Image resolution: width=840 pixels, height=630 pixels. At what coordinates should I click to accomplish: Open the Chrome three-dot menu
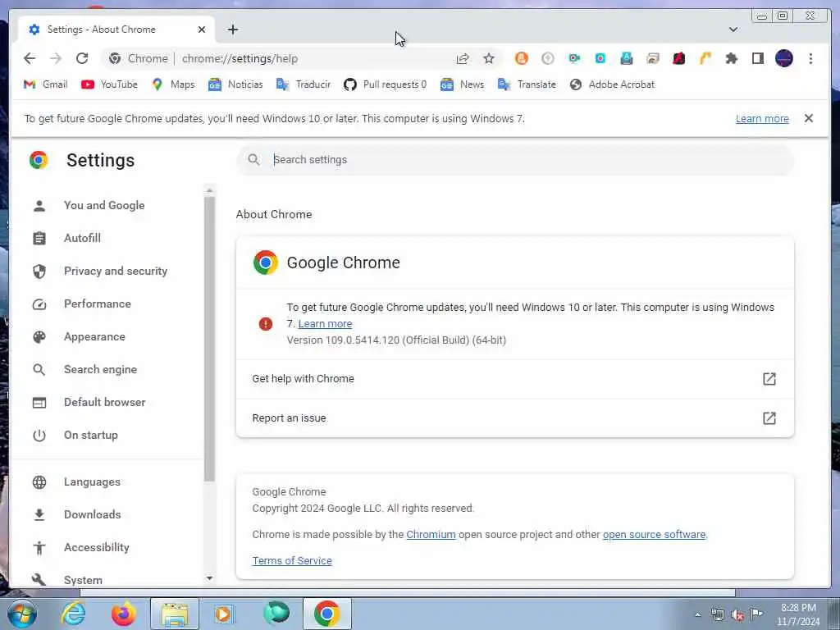click(810, 58)
